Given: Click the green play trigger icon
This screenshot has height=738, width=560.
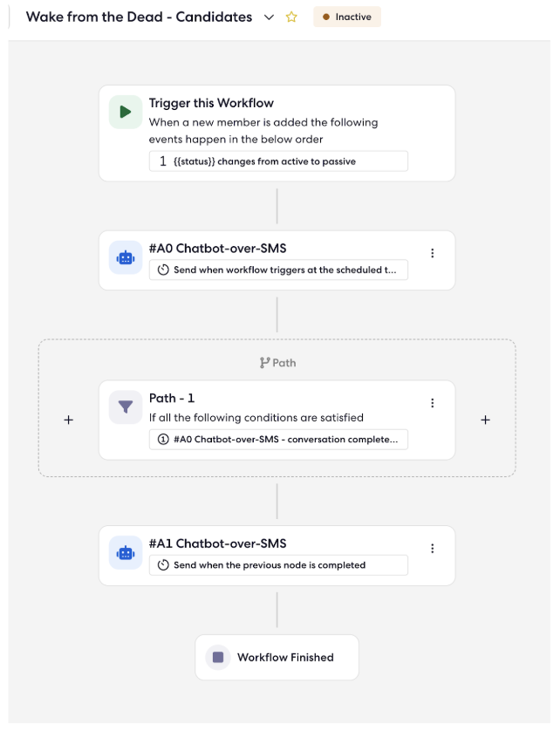Looking at the screenshot, I should pyautogui.click(x=126, y=112).
